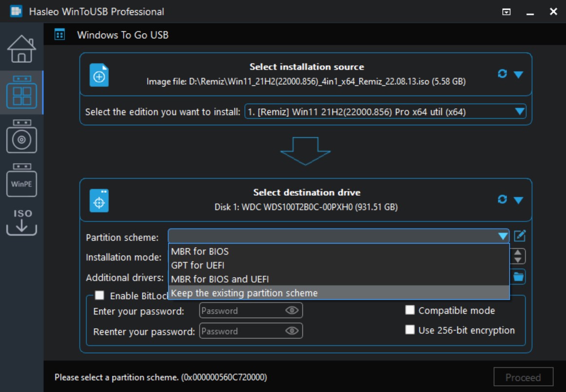Image resolution: width=566 pixels, height=392 pixels.
Task: Go to the Home page in sidebar
Action: click(x=21, y=49)
